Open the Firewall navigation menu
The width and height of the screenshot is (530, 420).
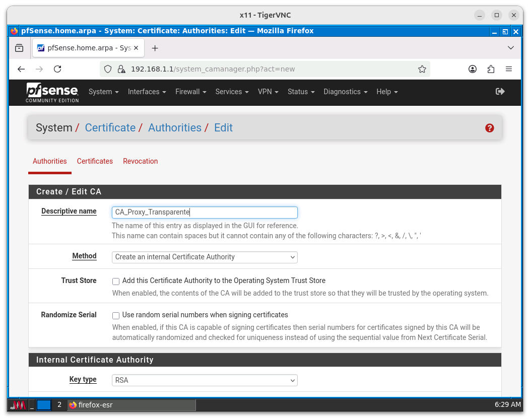(x=190, y=92)
